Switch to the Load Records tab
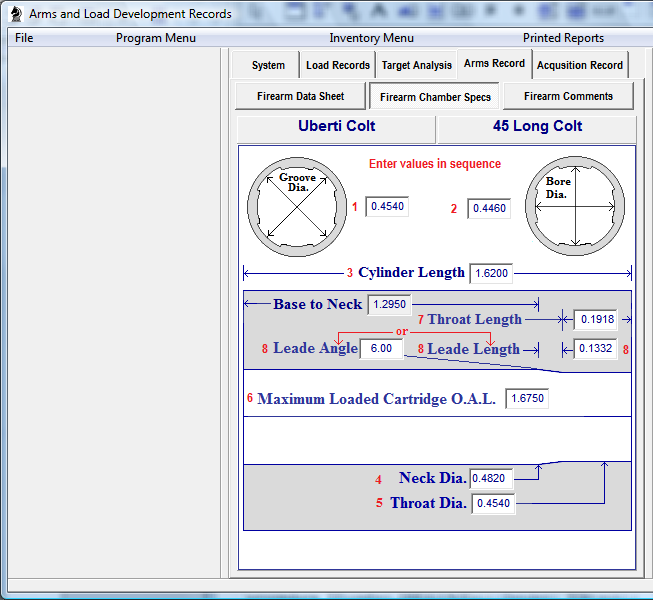653x600 pixels. pyautogui.click(x=338, y=65)
